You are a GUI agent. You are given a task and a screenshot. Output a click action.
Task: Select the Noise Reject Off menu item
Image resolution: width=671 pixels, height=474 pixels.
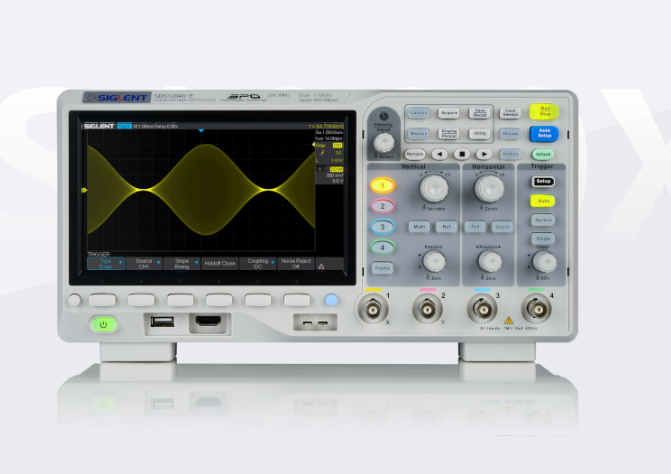[296, 264]
